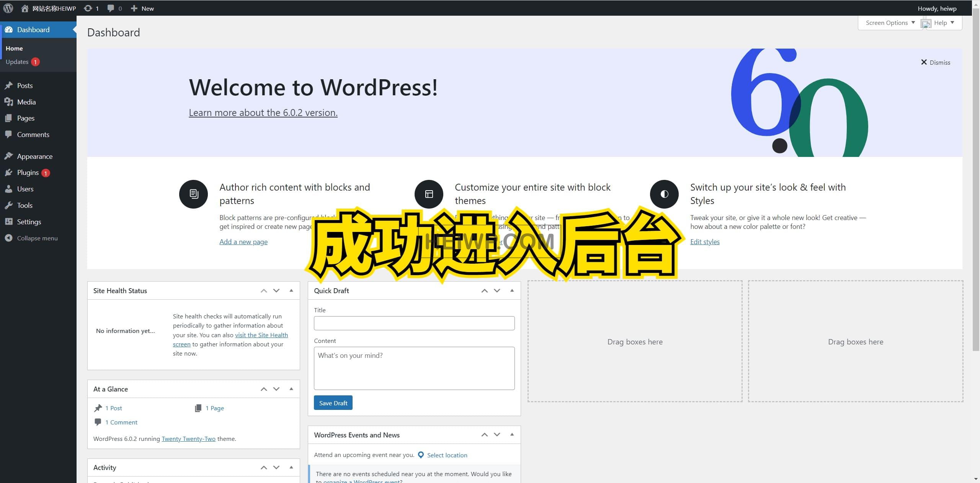Click the block themes layout icon

pos(429,194)
